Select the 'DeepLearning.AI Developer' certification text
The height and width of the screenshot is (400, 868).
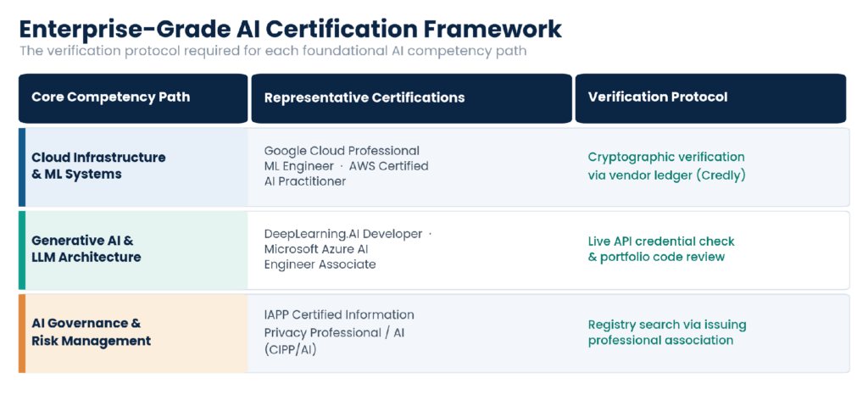343,234
